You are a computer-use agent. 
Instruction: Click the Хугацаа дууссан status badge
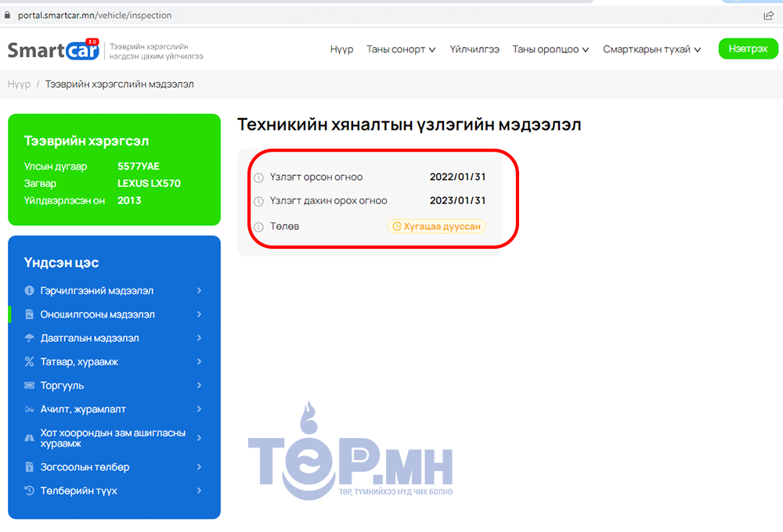[436, 226]
